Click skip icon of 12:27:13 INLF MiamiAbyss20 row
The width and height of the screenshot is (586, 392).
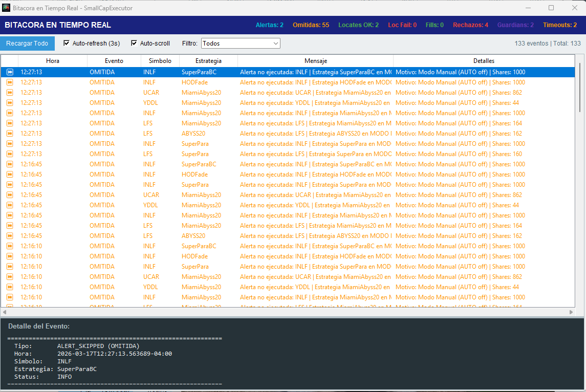[10, 113]
